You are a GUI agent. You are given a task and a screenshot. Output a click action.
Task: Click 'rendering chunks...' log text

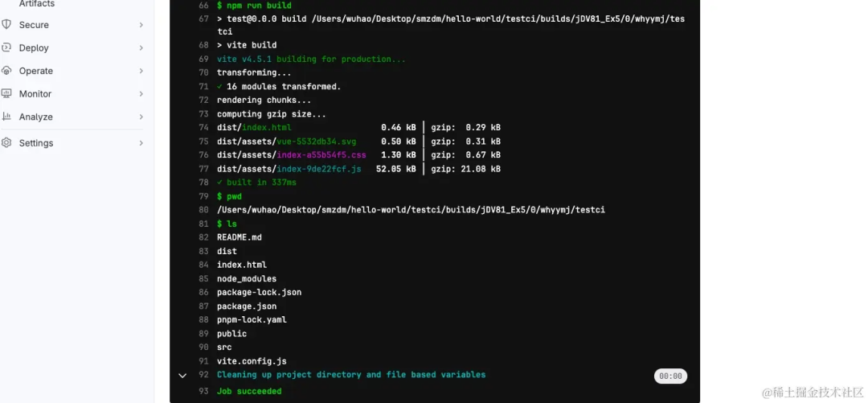point(264,101)
